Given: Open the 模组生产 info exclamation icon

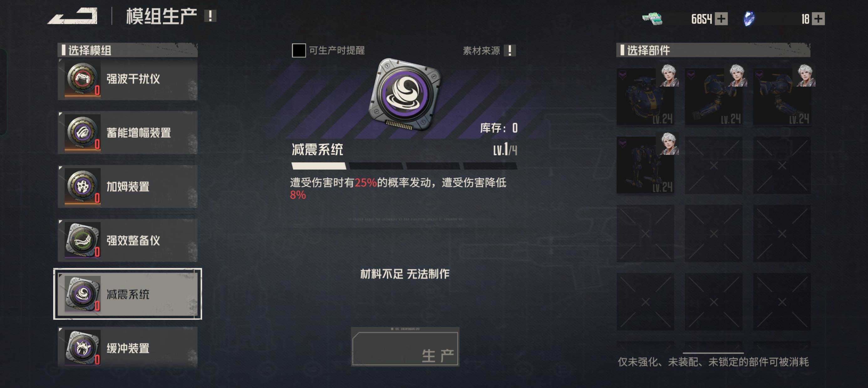Looking at the screenshot, I should pyautogui.click(x=210, y=16).
